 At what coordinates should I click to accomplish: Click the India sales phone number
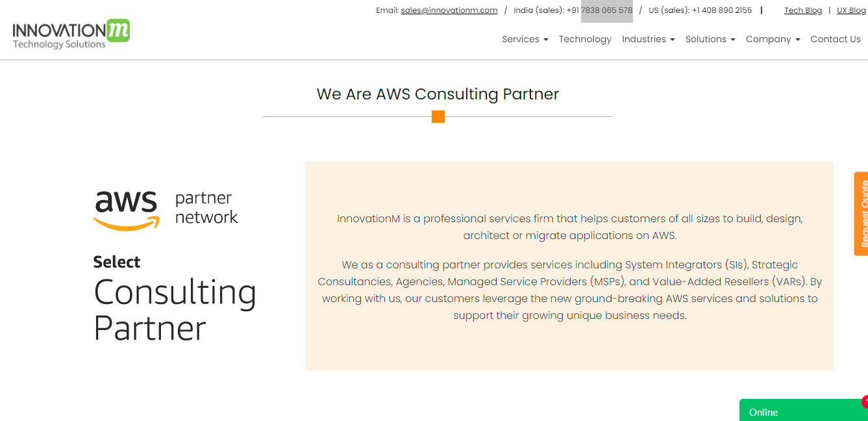(x=599, y=10)
